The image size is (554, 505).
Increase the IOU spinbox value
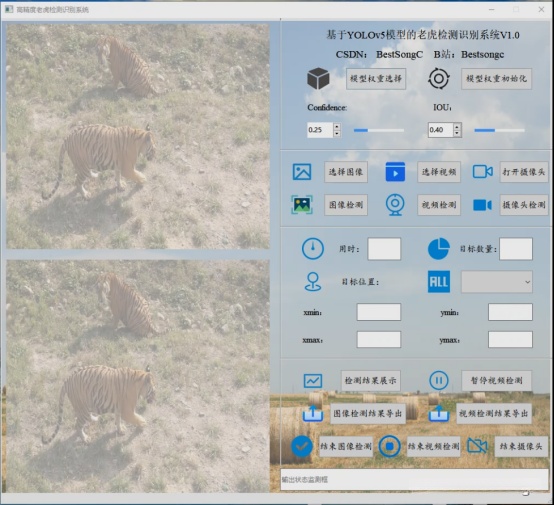(x=458, y=127)
